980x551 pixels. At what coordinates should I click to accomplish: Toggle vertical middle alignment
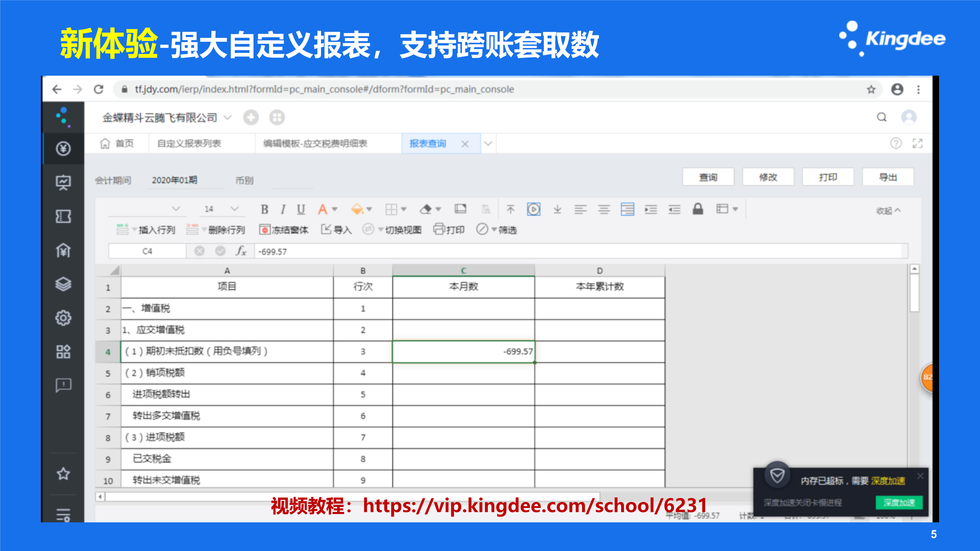(534, 209)
